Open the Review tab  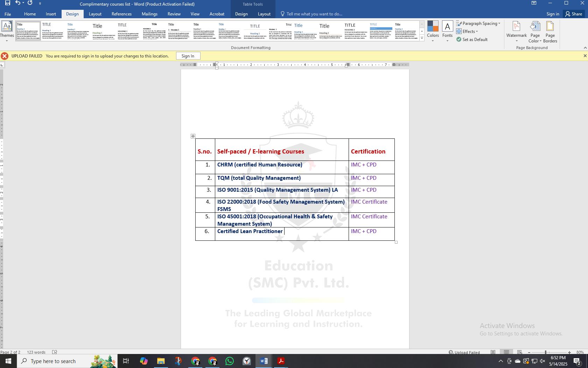pyautogui.click(x=174, y=14)
